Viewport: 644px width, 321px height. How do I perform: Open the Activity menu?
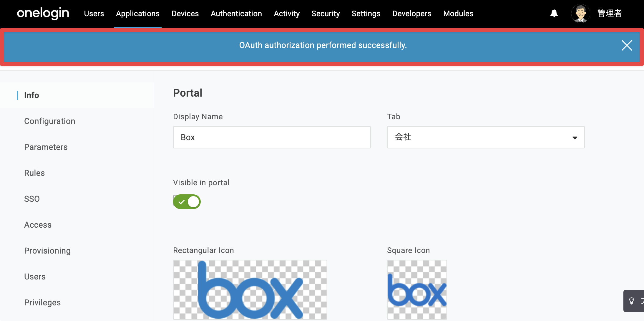287,14
